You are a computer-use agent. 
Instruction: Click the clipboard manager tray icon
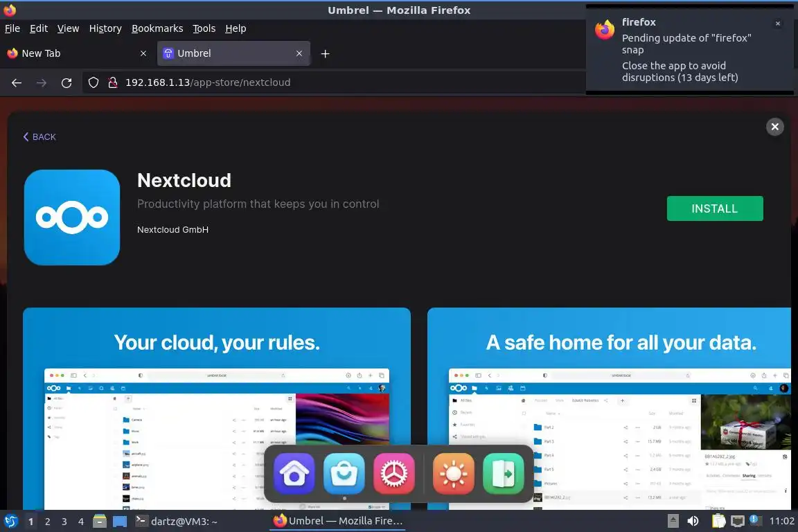[x=718, y=521]
